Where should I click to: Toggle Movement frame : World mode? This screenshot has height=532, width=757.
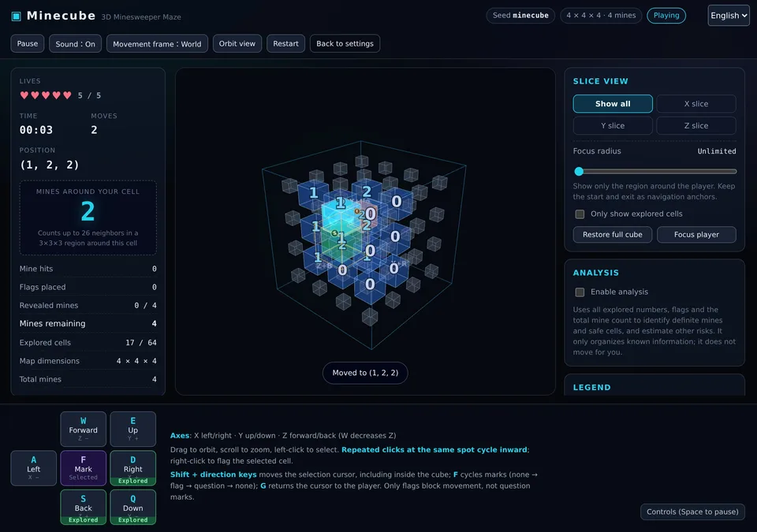click(157, 43)
